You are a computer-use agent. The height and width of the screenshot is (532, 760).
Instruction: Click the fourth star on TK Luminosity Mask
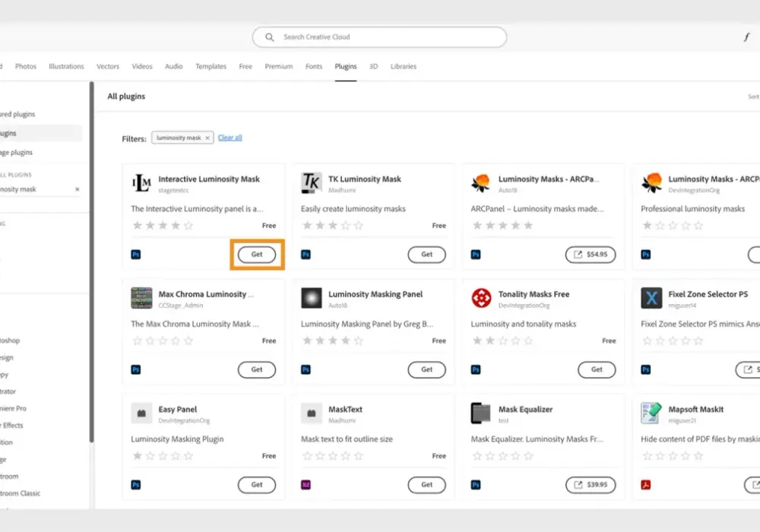pyautogui.click(x=346, y=225)
